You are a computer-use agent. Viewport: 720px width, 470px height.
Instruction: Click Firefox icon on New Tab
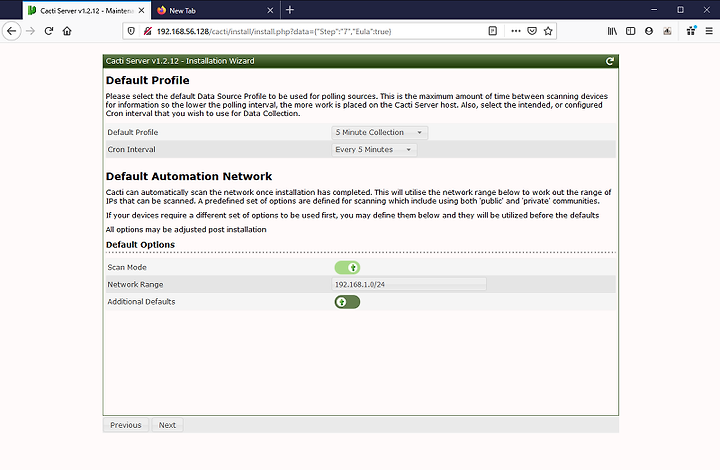tap(161, 10)
